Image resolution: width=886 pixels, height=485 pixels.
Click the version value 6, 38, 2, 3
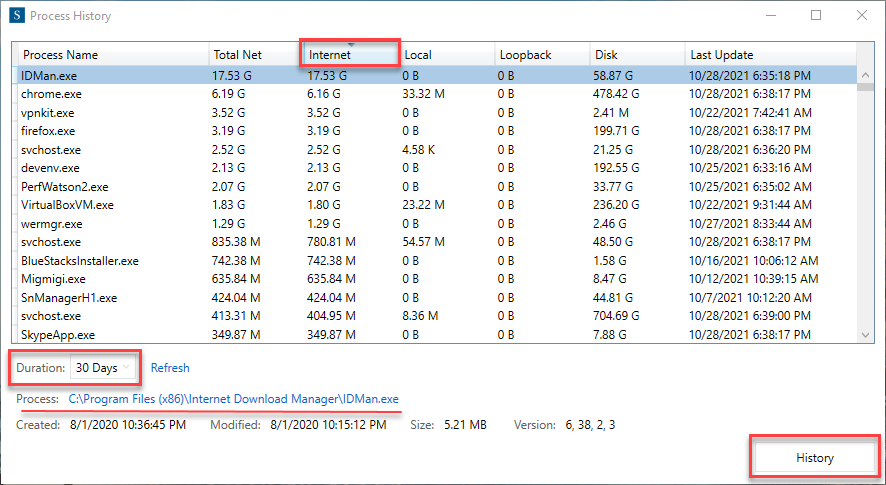[x=590, y=425]
